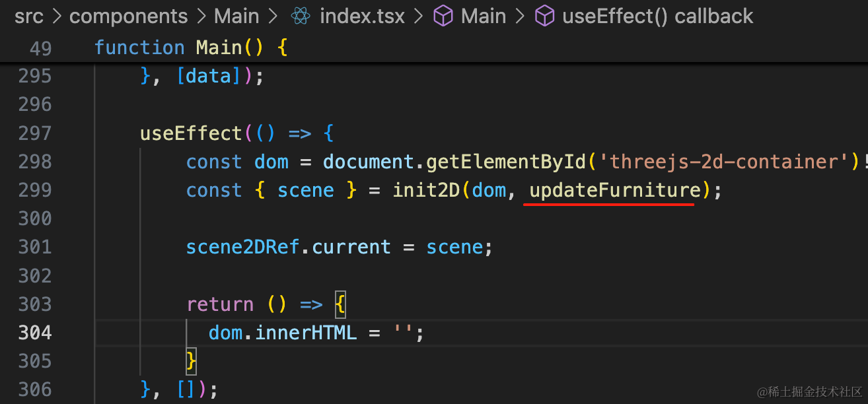Open the 'Main' folder breadcrumb segment
Viewport: 868px width, 404px height.
click(x=236, y=17)
